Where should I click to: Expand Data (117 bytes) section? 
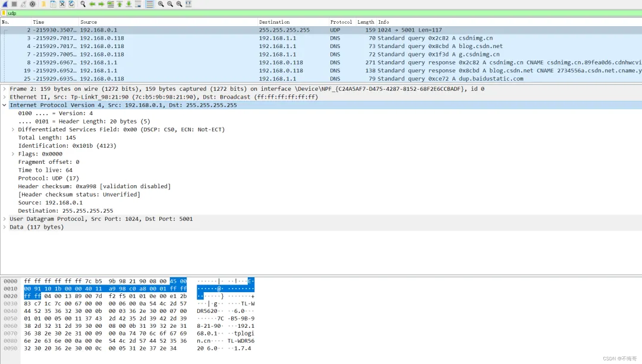[x=5, y=227]
